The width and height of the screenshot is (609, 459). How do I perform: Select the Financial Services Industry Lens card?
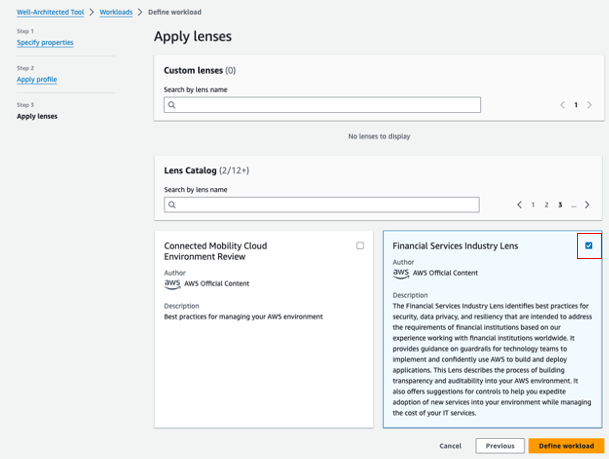[x=492, y=329]
